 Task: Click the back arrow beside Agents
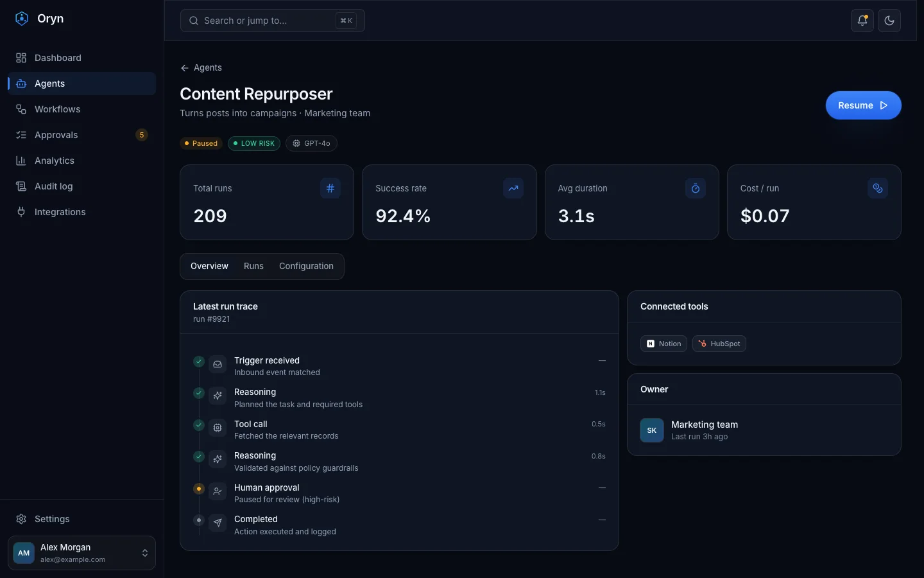[185, 67]
